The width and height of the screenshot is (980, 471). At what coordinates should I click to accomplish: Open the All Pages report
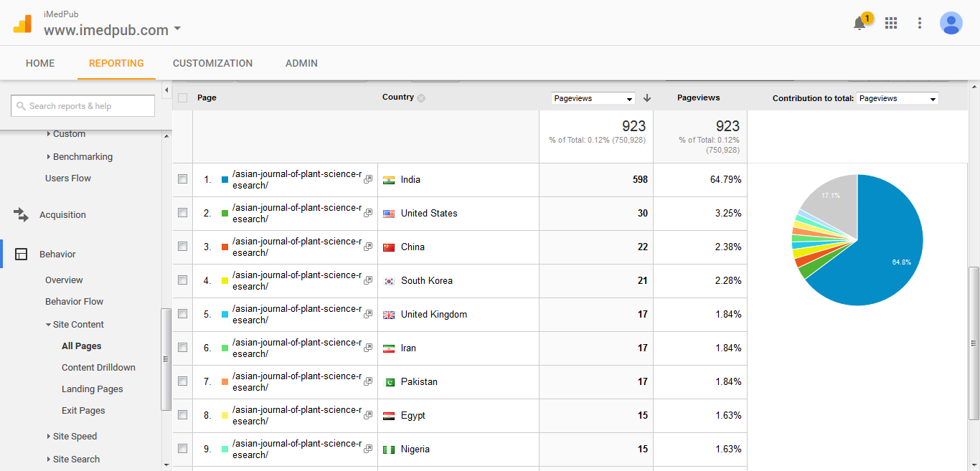pos(82,346)
